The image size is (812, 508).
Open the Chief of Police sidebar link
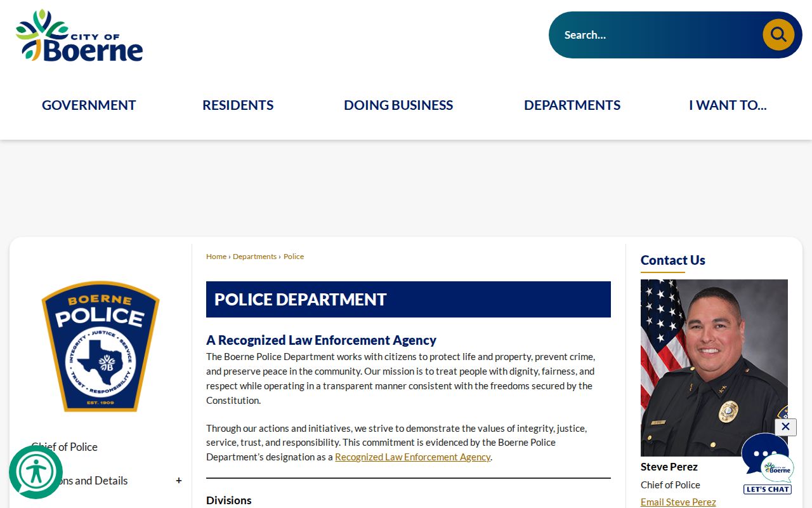point(65,447)
